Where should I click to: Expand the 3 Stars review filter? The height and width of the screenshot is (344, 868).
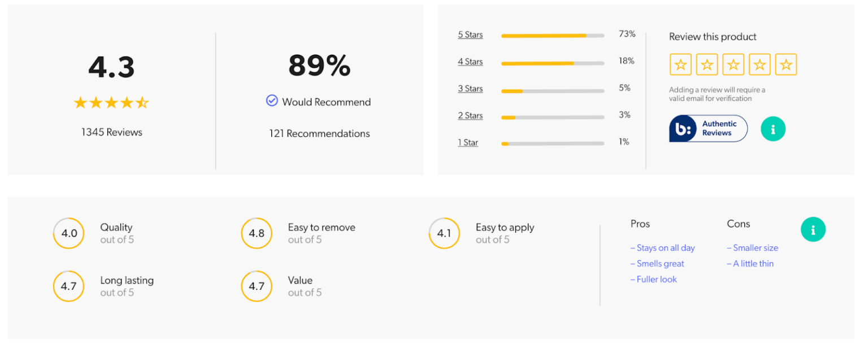(470, 89)
